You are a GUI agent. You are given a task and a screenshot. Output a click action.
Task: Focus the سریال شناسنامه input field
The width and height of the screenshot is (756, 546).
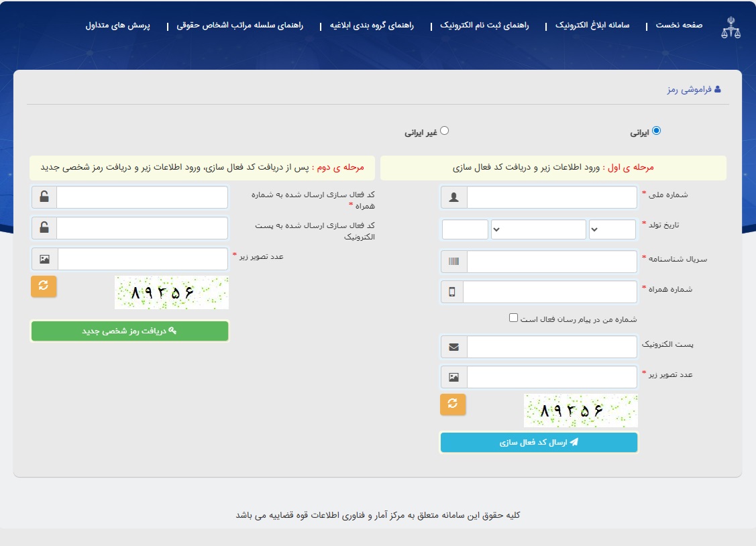click(x=551, y=261)
